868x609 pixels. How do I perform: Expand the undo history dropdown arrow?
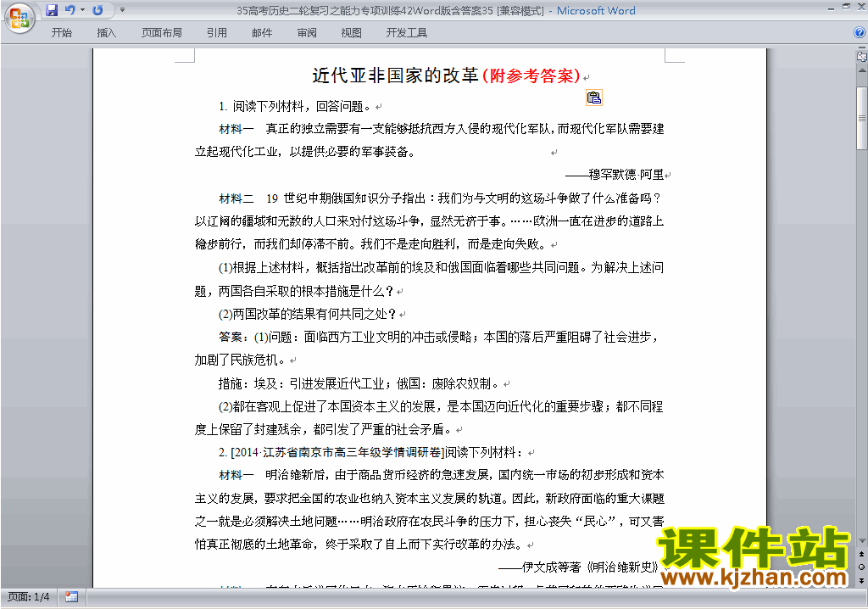tap(82, 11)
